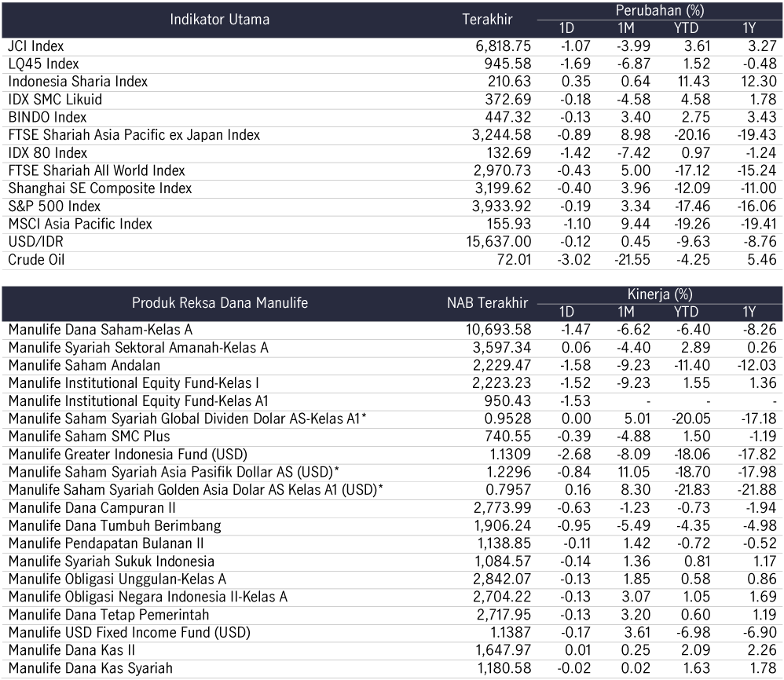Click Golden Asia fund 1Y value -21.88
784x680 pixels.
pos(759,490)
